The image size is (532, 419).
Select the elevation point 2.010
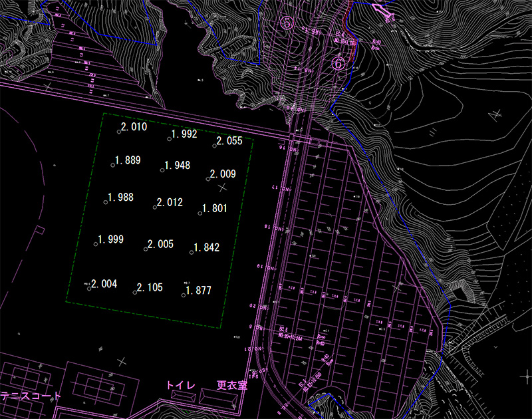pos(133,126)
